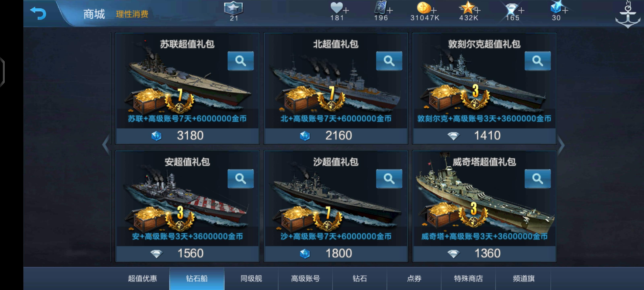The height and width of the screenshot is (290, 644).
Task: Click magnifier icon on 安超值礼包
Action: (x=240, y=179)
